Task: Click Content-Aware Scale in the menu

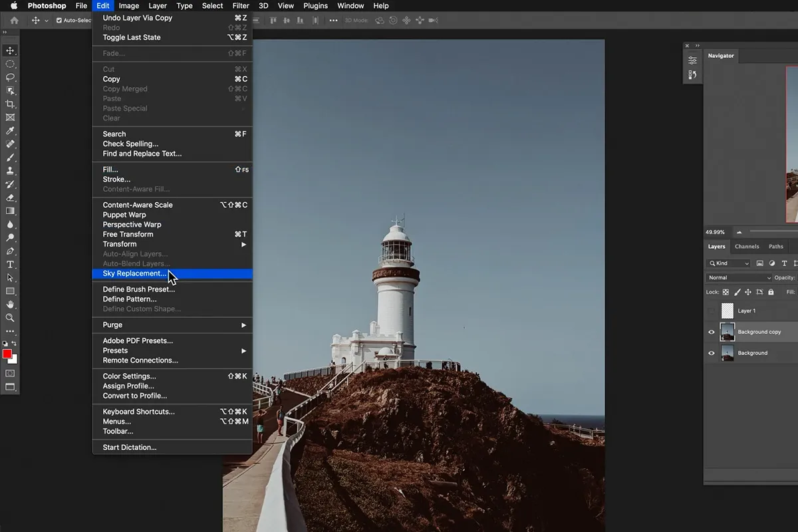Action: point(137,204)
